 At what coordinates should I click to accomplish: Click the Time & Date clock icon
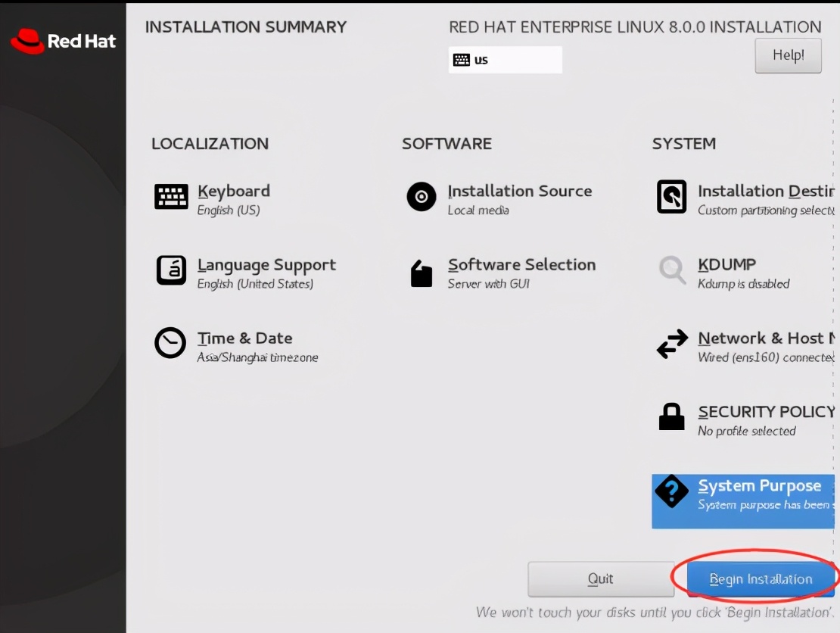pos(170,342)
